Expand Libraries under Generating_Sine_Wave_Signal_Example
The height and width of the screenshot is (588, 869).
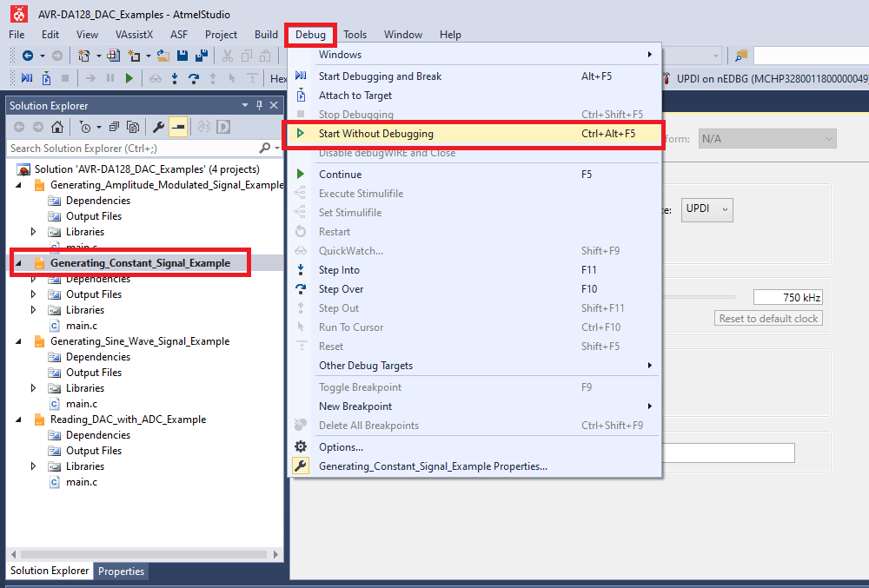point(33,388)
